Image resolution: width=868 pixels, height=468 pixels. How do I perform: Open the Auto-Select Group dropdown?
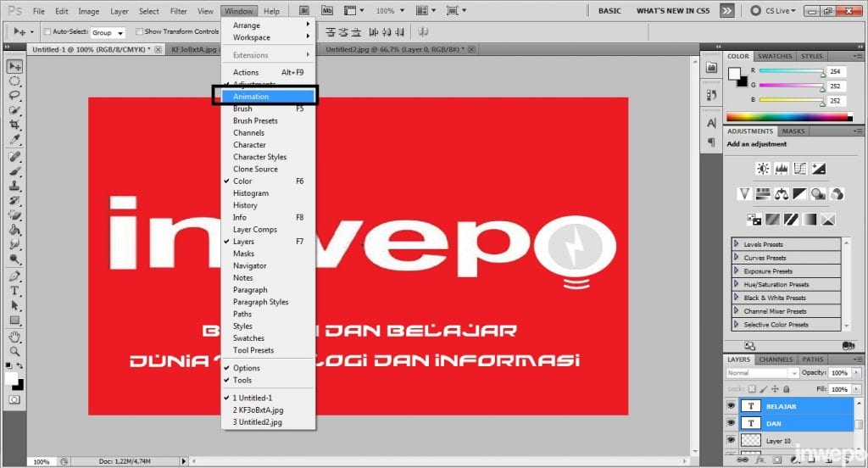pyautogui.click(x=108, y=33)
